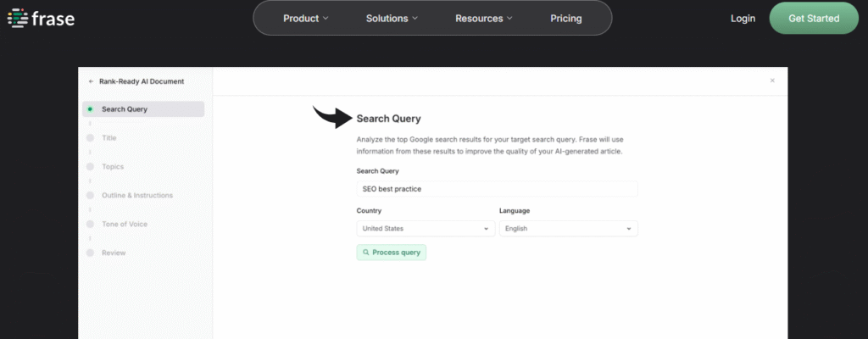Click the Search Query text input field
Image resolution: width=868 pixels, height=339 pixels.
pyautogui.click(x=497, y=189)
